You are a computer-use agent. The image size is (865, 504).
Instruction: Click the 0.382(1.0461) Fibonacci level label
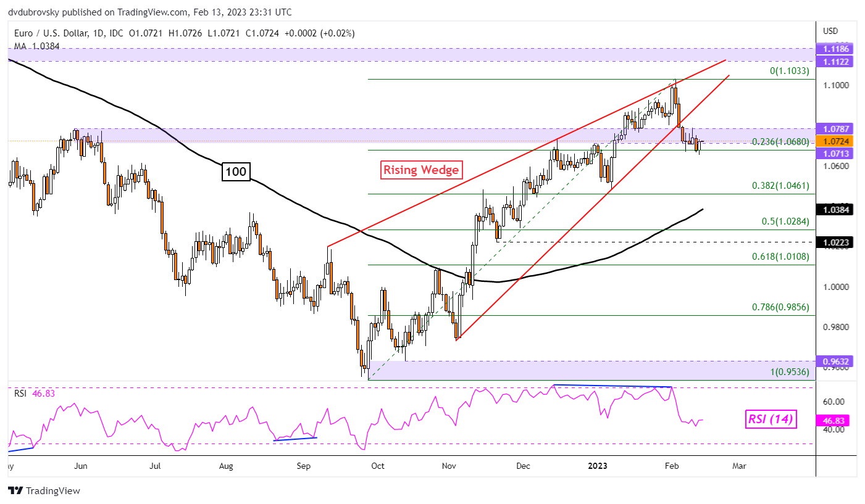click(780, 185)
